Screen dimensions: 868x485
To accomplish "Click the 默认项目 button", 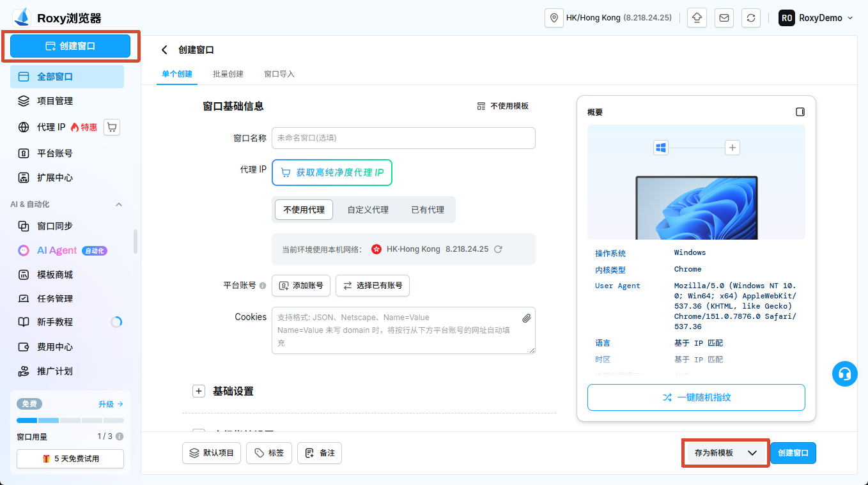I will (212, 453).
